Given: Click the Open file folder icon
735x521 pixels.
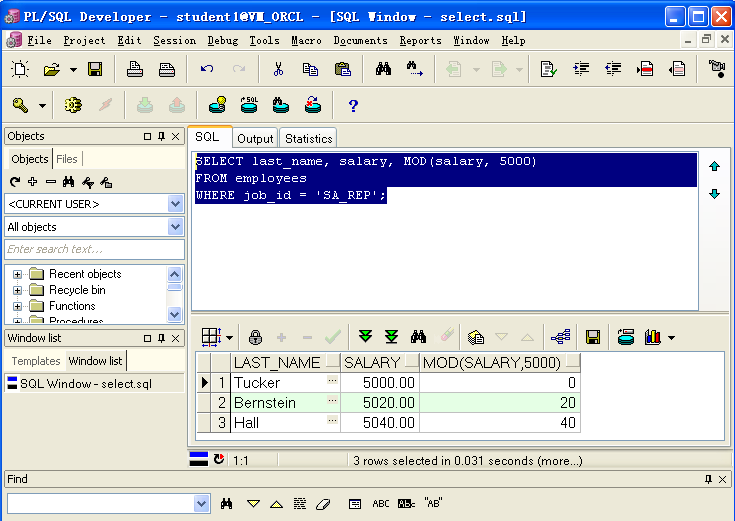Looking at the screenshot, I should coord(52,69).
